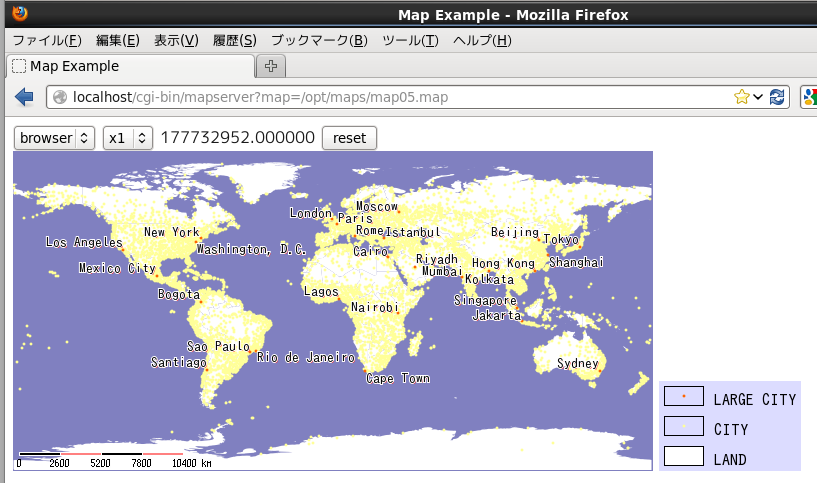Reload the page using the refresh icon

pos(777,97)
